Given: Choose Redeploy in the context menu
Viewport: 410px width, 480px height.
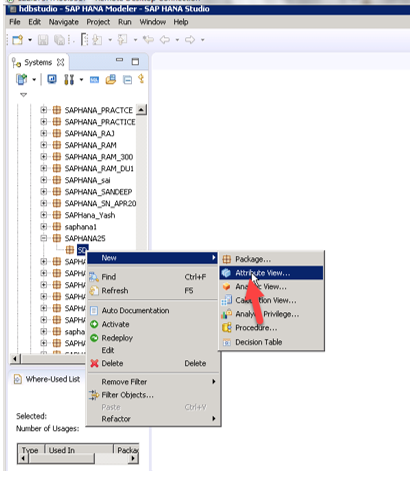Looking at the screenshot, I should coord(152,338).
